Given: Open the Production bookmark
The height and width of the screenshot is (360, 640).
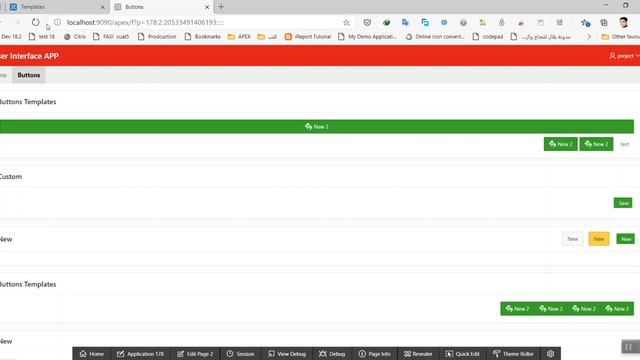Looking at the screenshot, I should tap(157, 37).
